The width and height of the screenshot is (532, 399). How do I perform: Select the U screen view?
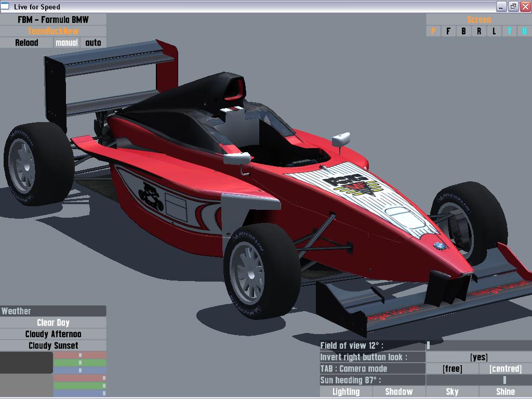(x=525, y=31)
